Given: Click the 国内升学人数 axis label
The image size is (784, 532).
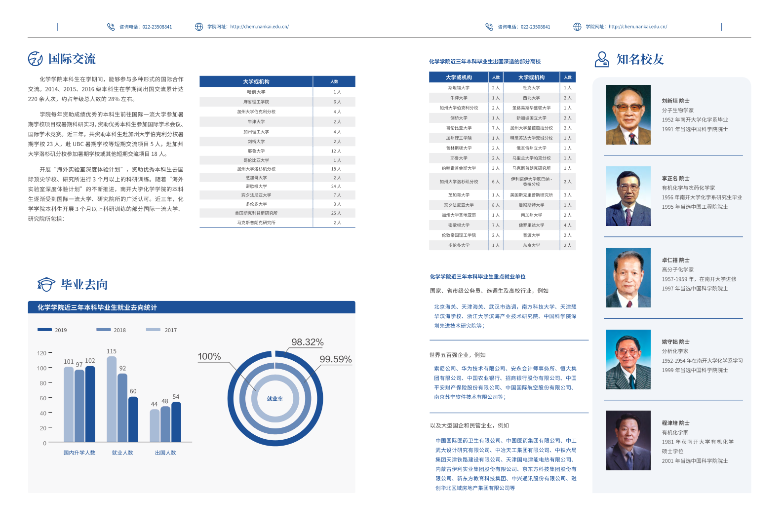Looking at the screenshot, I should 79,453.
